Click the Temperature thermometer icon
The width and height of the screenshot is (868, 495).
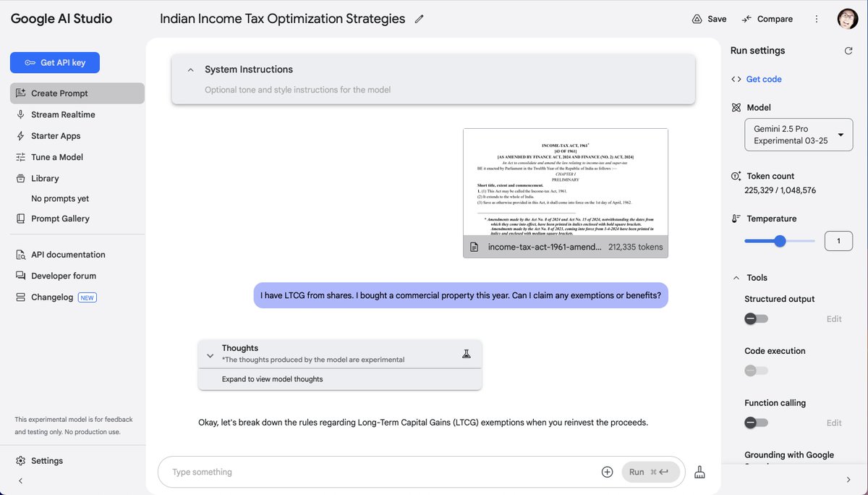point(736,219)
